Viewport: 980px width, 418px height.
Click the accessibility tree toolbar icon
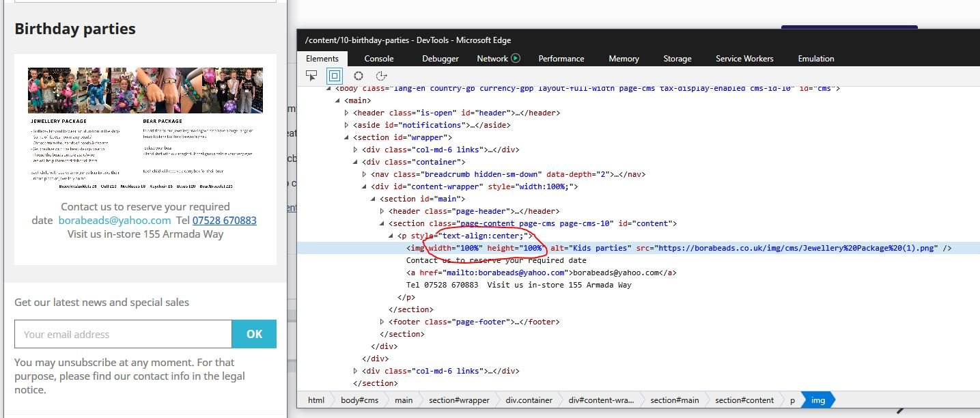(382, 76)
